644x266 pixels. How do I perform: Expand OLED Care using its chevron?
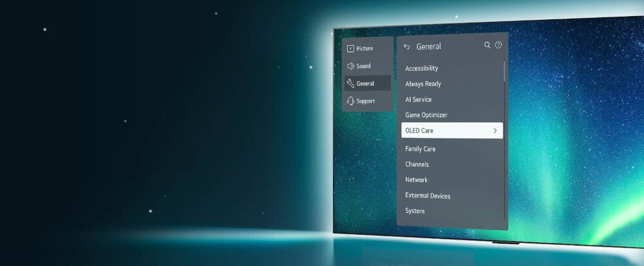495,131
